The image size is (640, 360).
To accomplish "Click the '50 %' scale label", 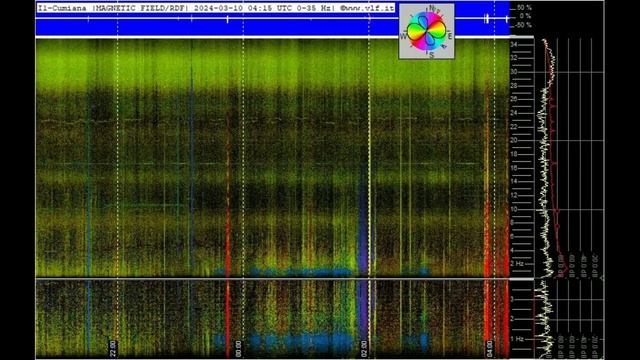I will [524, 8].
